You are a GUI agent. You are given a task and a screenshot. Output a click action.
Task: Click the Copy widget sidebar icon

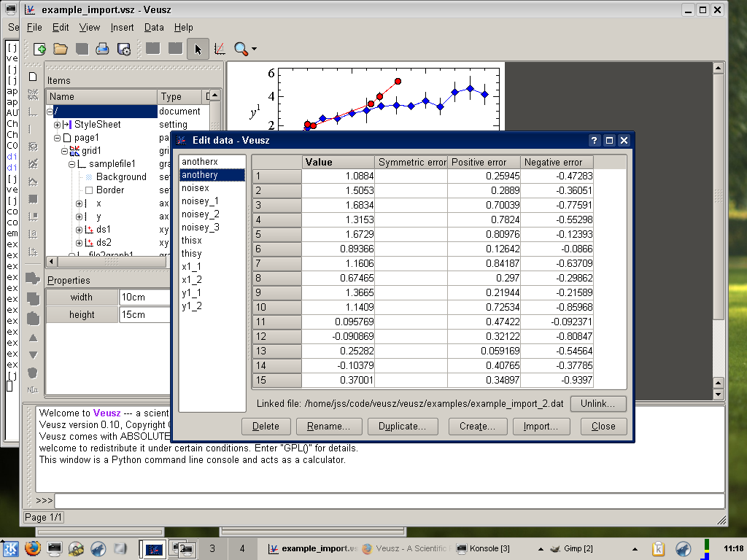[33, 298]
